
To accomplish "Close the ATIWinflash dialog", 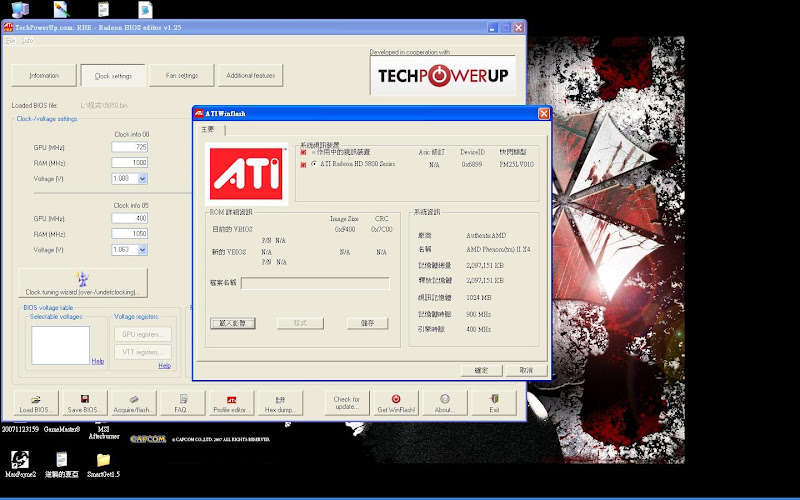I will (x=543, y=113).
